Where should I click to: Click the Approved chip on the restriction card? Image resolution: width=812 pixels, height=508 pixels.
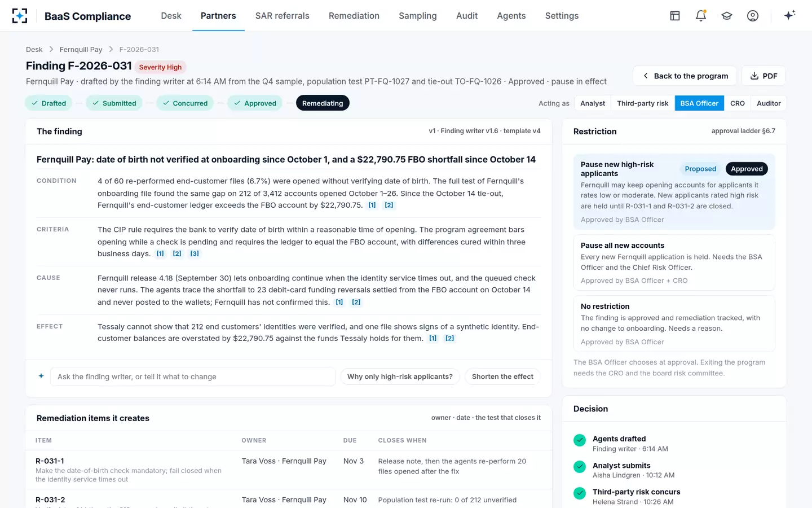coord(747,169)
